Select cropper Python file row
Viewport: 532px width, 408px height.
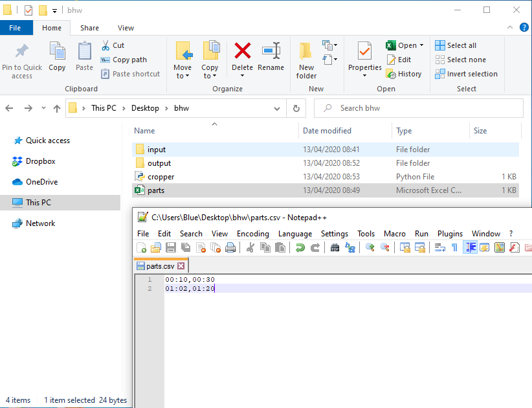point(326,177)
